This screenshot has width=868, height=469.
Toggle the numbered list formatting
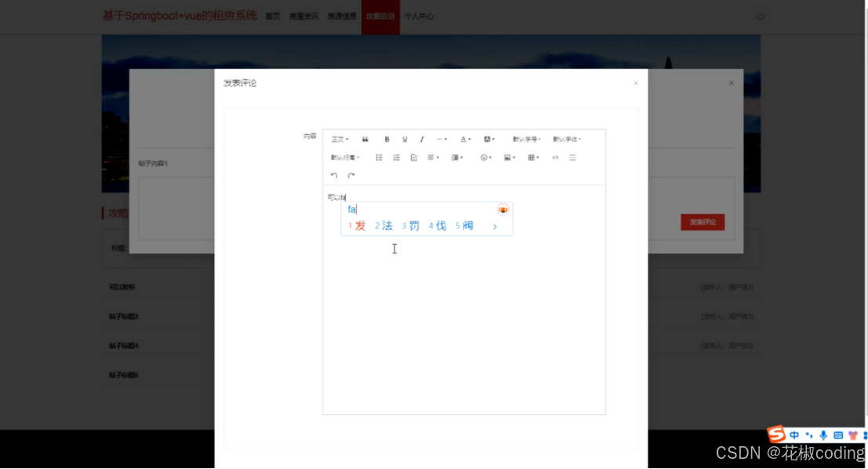(x=396, y=158)
